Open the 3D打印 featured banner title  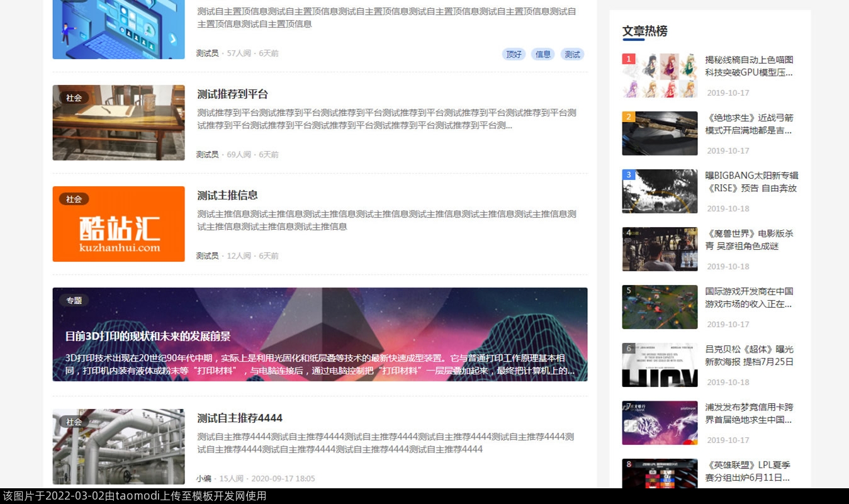148,336
